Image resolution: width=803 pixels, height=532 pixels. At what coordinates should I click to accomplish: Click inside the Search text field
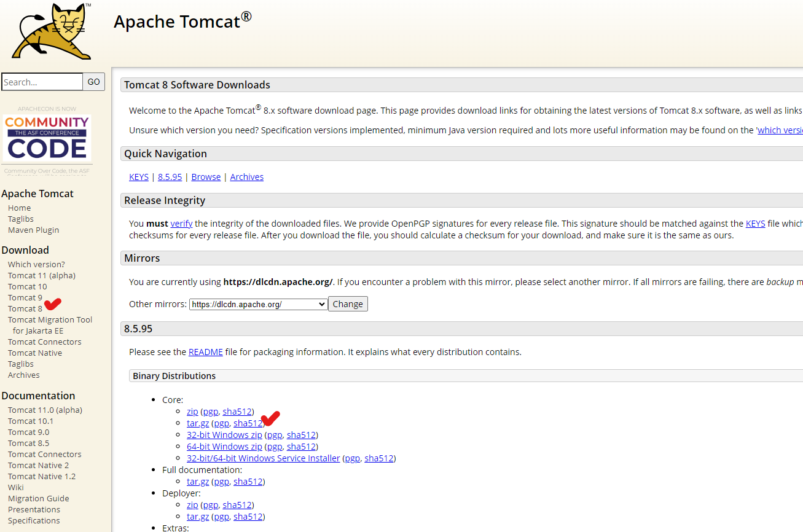[42, 82]
